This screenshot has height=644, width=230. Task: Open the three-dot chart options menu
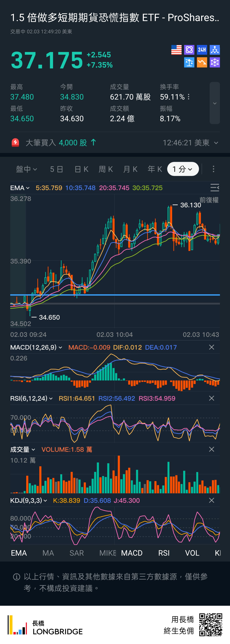click(213, 169)
